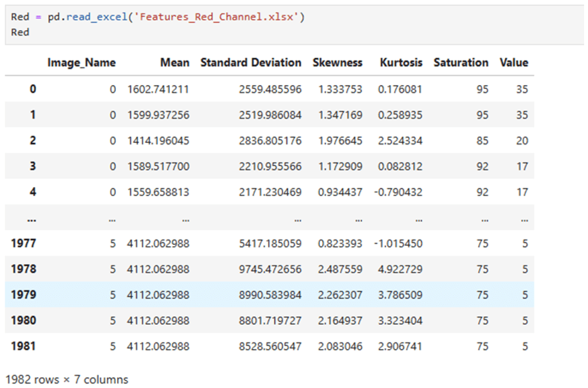Click Value cell 20 in row 2
This screenshot has height=388, width=588.
point(522,141)
